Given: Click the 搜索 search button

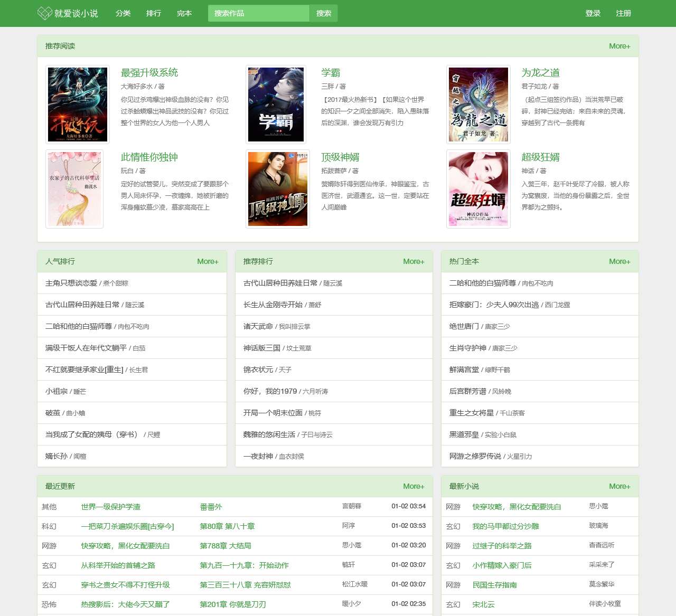Looking at the screenshot, I should coord(324,13).
